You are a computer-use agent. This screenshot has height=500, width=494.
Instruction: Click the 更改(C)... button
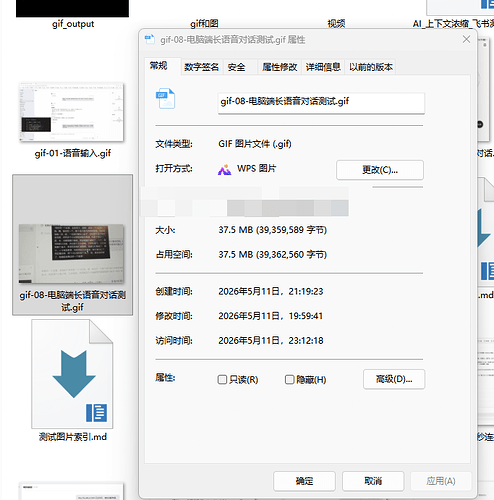pyautogui.click(x=380, y=170)
